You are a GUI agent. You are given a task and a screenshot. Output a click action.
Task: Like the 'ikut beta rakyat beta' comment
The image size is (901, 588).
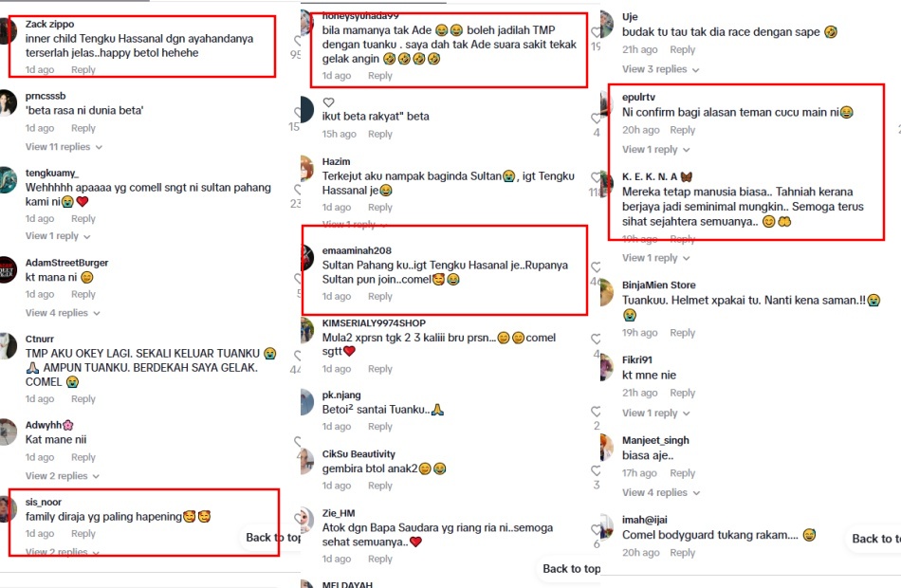pos(596,119)
